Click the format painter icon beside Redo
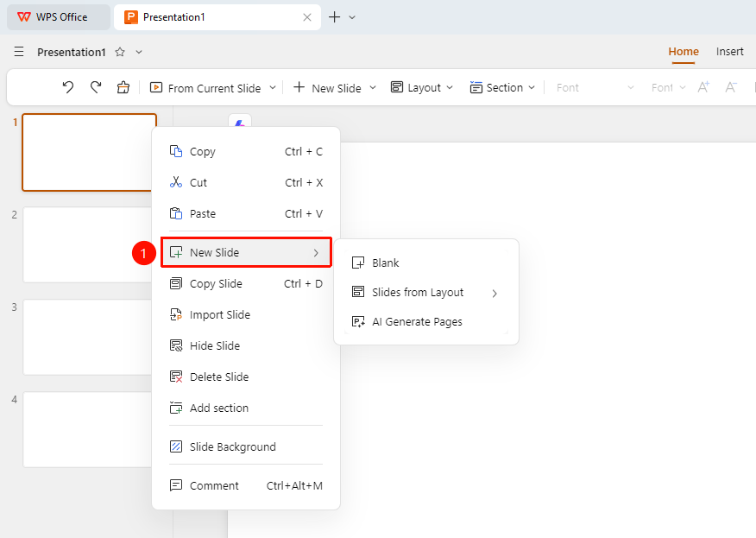 (x=123, y=87)
